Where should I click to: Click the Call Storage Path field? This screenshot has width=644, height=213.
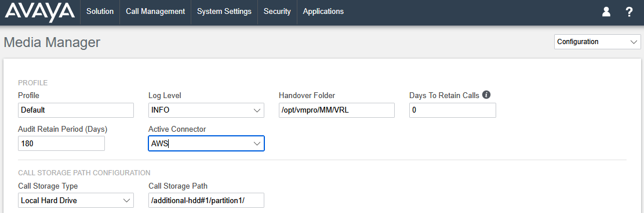tap(206, 200)
